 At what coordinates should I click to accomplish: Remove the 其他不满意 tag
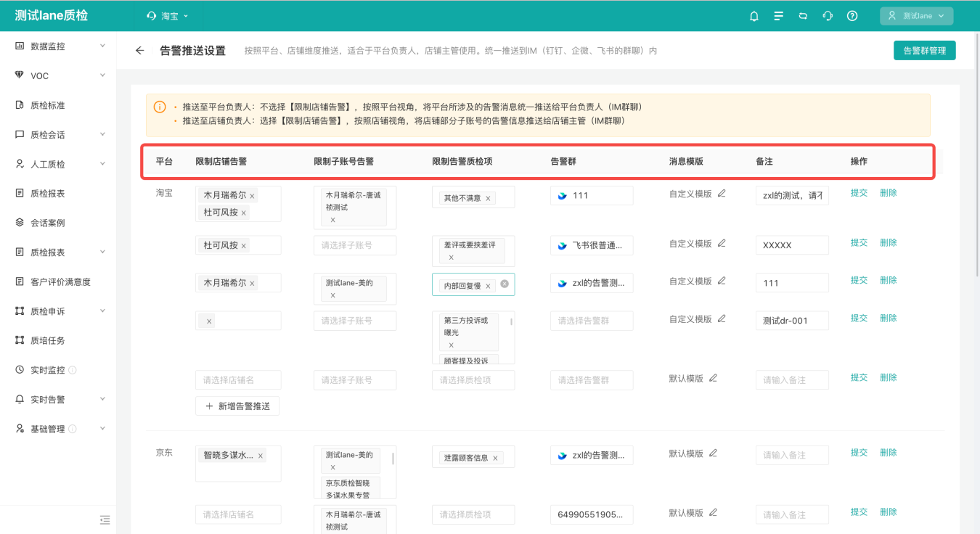[488, 198]
